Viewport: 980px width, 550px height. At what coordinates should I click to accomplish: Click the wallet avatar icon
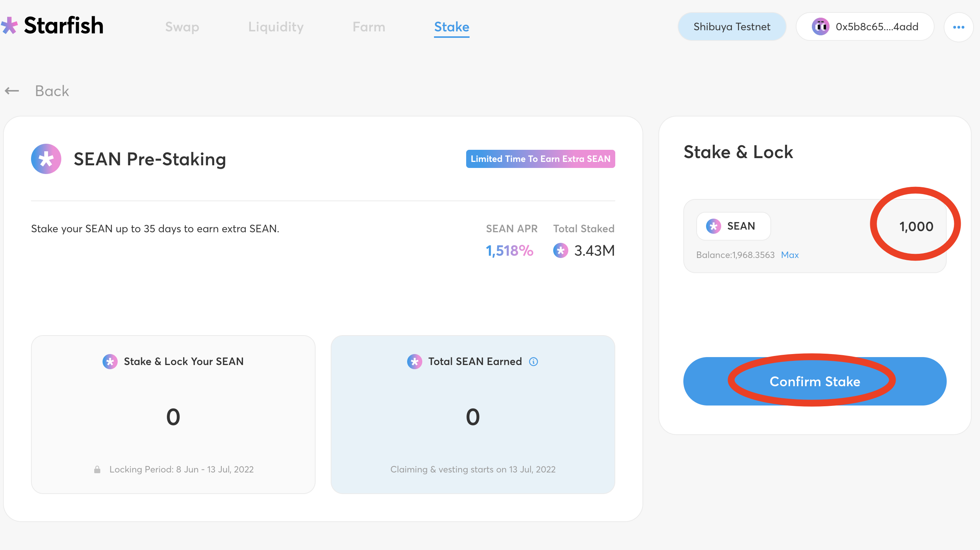point(820,26)
